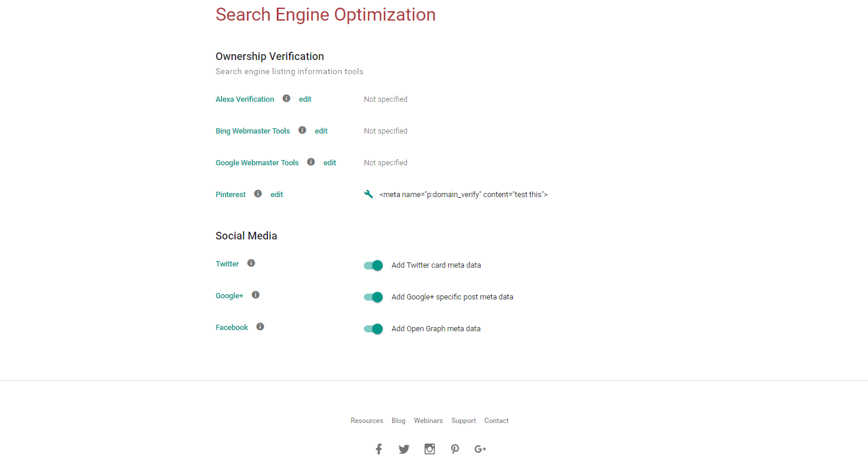Edit the Google Webmaster Tools setting
The width and height of the screenshot is (868, 463).
pos(330,163)
